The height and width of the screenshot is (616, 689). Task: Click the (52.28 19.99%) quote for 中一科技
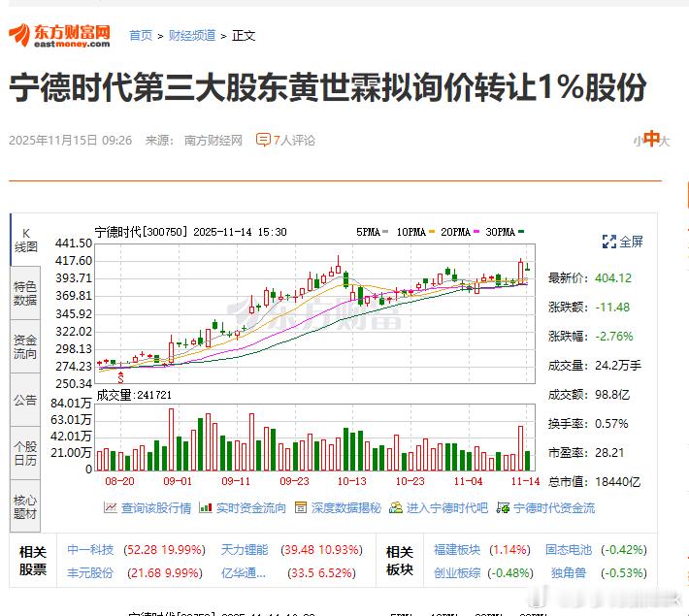pyautogui.click(x=164, y=550)
